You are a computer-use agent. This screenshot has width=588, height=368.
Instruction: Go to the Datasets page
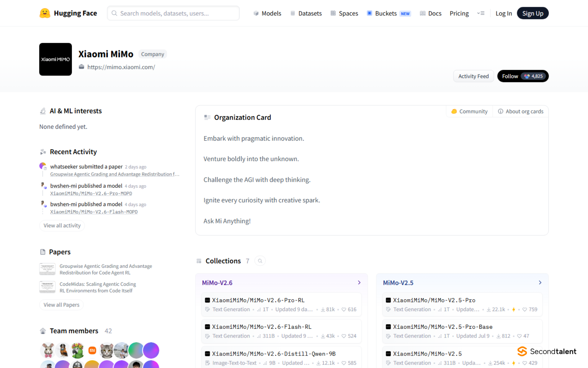306,13
